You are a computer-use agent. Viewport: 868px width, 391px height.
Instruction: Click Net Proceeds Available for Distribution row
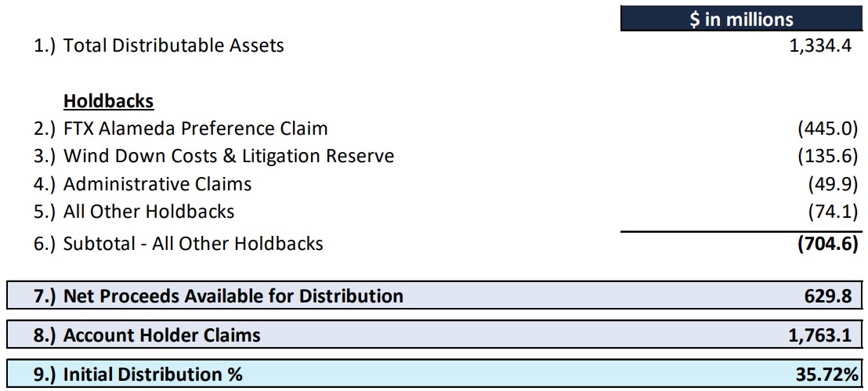(233, 295)
